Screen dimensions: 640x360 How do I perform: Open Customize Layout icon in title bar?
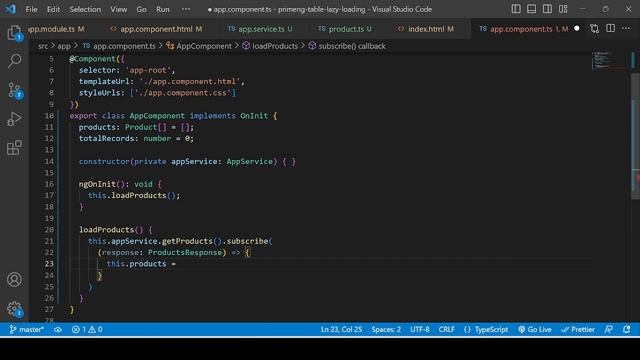[x=563, y=9]
